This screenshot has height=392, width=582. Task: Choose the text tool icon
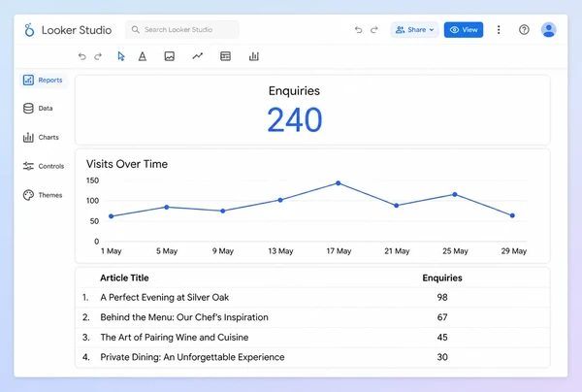coord(143,56)
